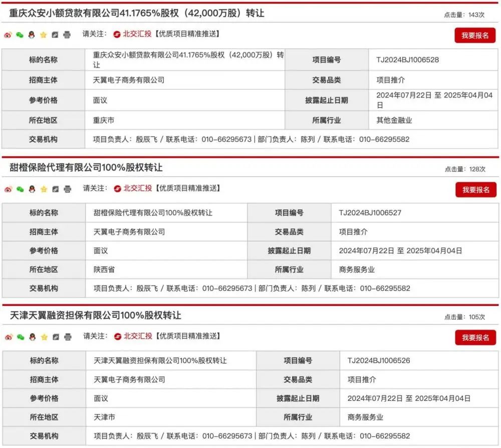Click the Qzone star icon in first listing

click(44, 35)
